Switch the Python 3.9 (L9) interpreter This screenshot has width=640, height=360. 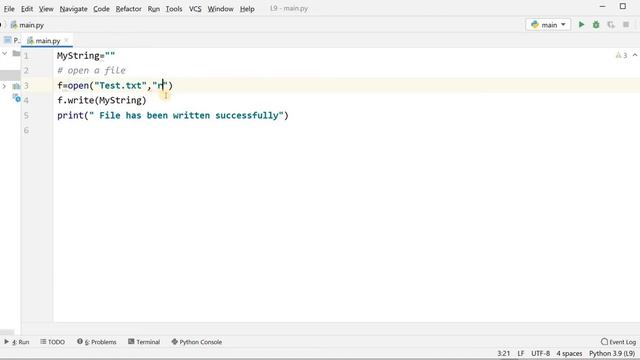[612, 353]
